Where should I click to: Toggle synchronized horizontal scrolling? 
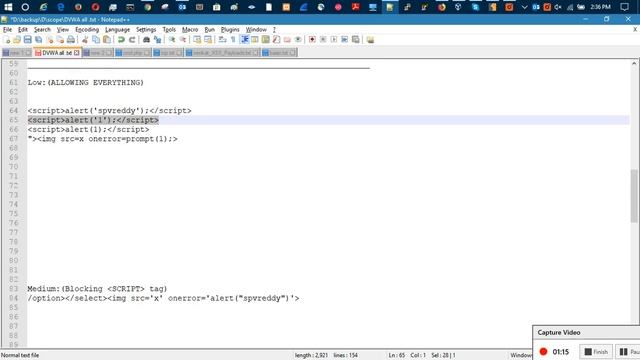(x=208, y=40)
